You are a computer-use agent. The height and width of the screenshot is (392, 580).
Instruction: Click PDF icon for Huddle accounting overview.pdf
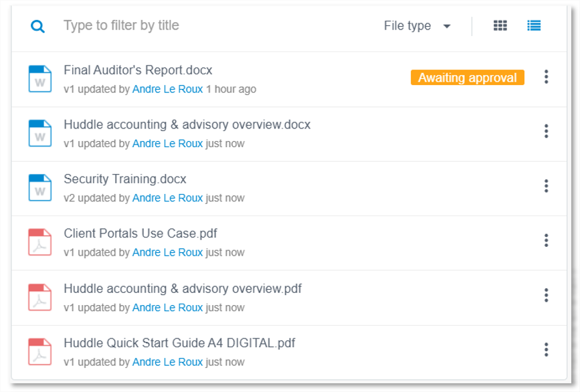(x=40, y=297)
